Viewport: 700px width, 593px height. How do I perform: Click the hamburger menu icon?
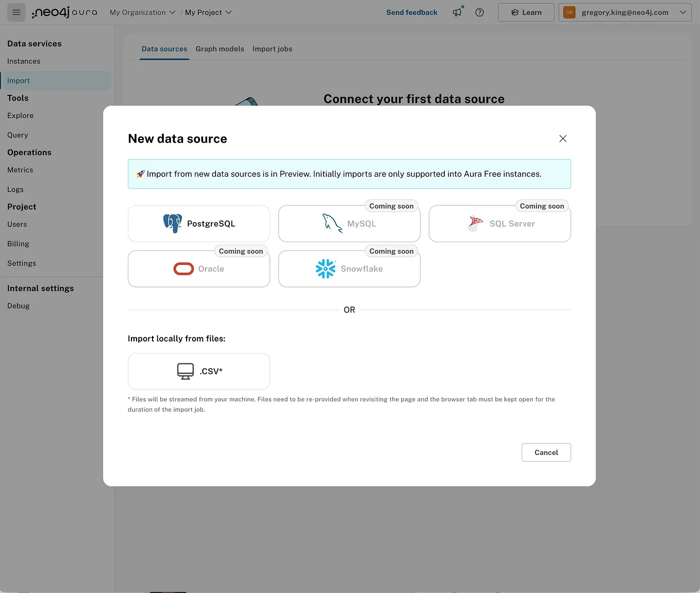click(16, 12)
